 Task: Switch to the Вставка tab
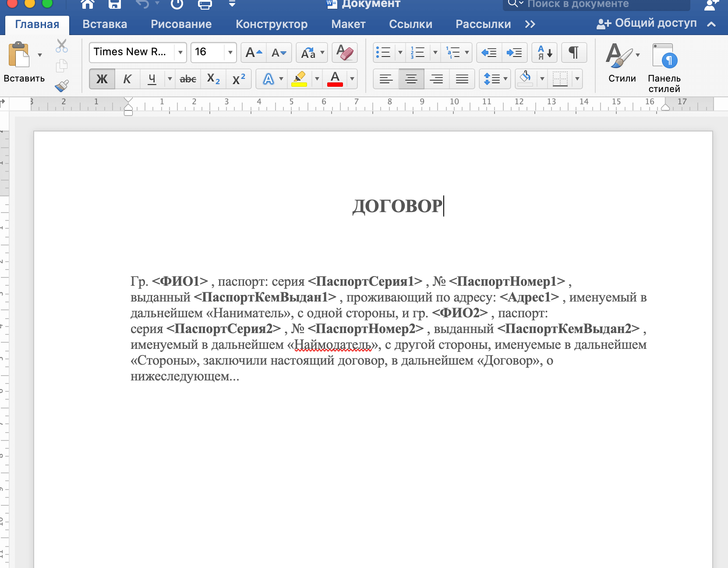(x=105, y=25)
